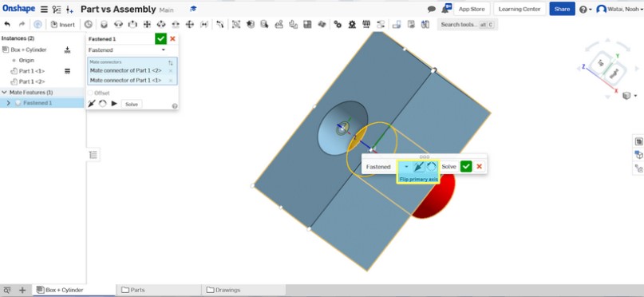
Task: Click Solve in the Fastened 1 dialog
Action: click(132, 104)
